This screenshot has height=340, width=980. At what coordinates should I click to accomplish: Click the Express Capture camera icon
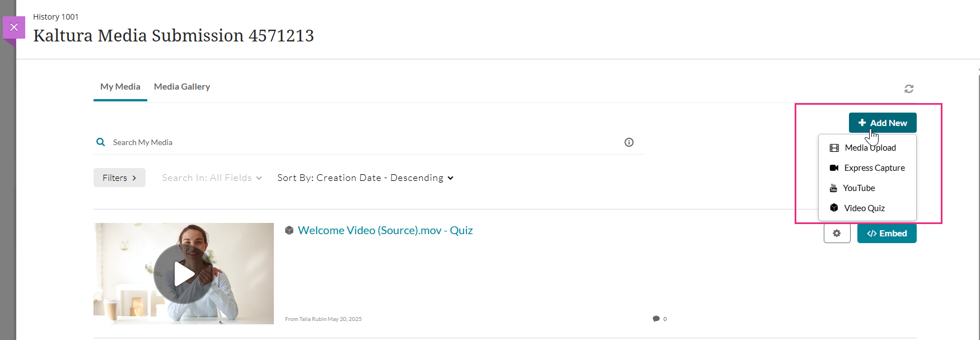coord(834,168)
